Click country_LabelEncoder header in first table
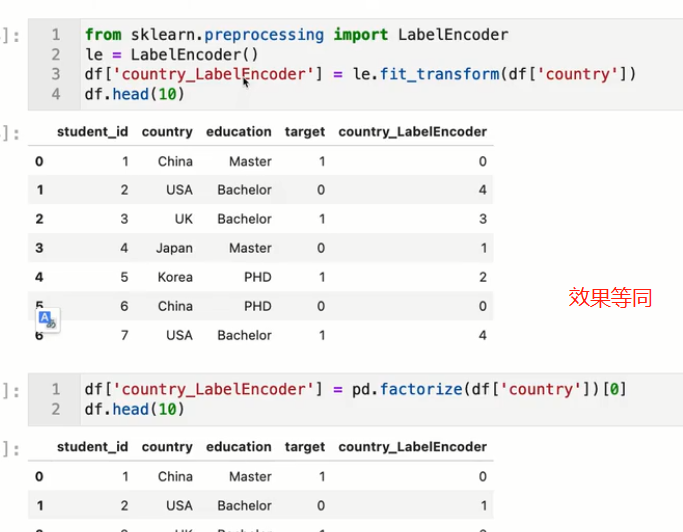 [x=412, y=131]
